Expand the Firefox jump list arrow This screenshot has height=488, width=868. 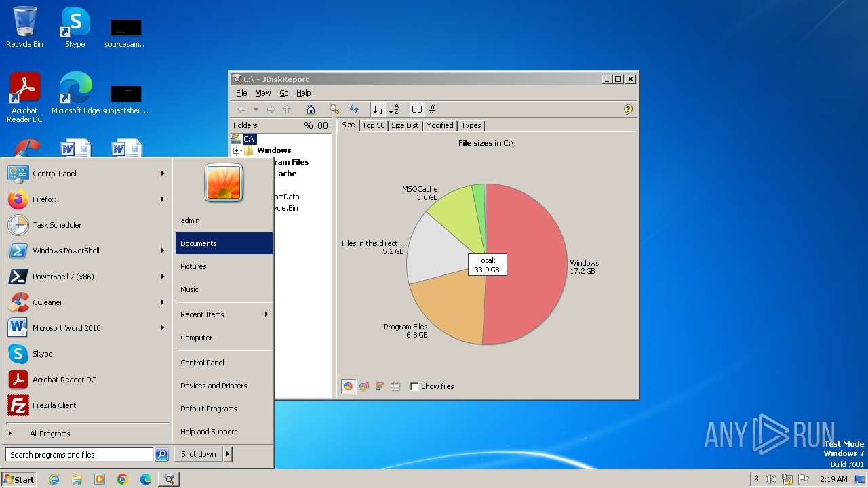(163, 199)
